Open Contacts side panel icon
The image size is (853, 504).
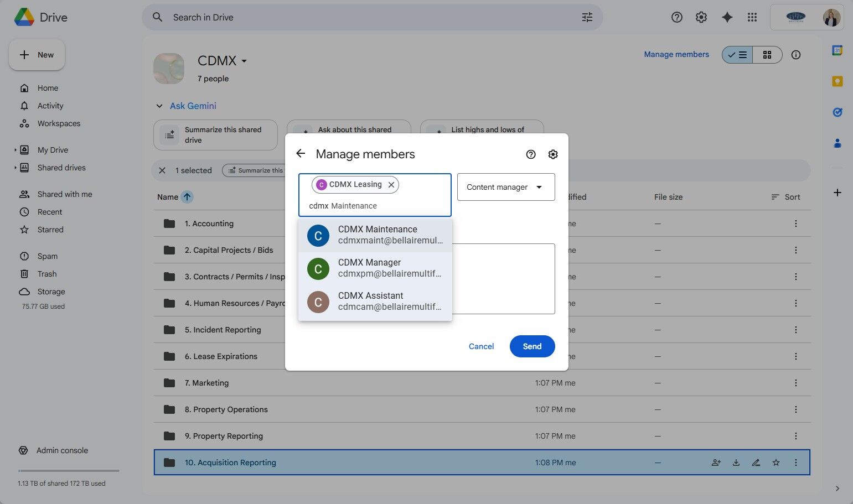pos(838,143)
